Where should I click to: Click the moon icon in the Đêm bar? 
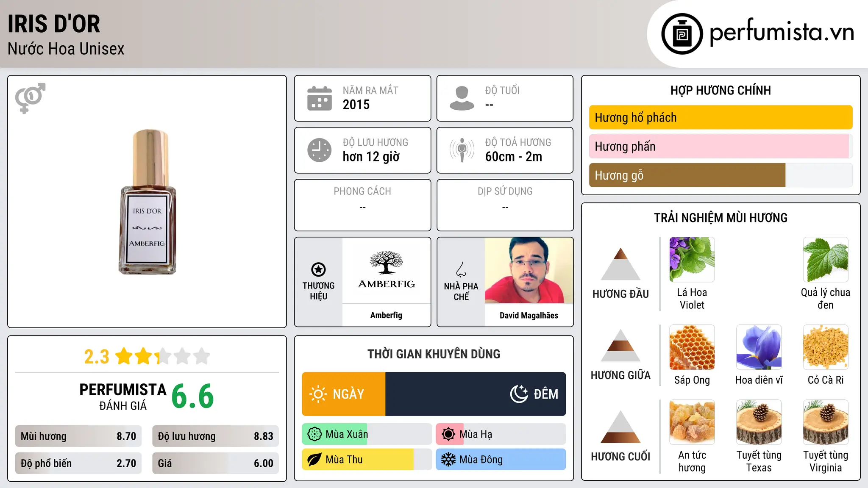519,394
